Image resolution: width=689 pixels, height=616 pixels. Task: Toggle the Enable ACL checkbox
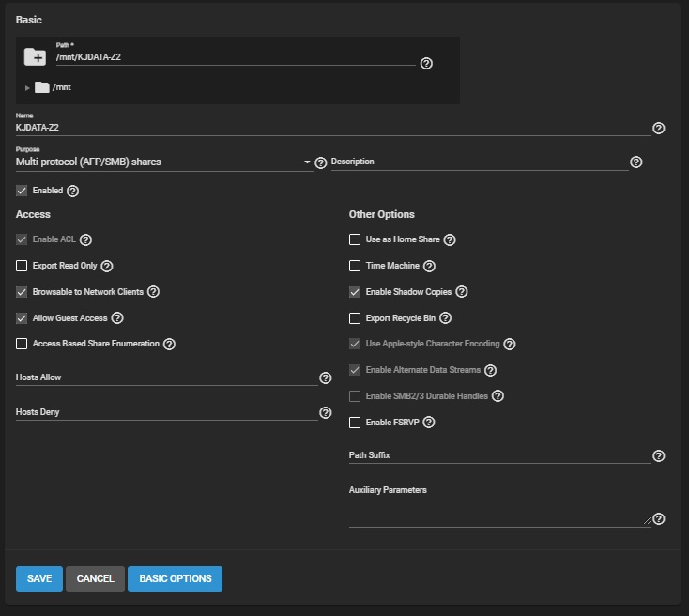pos(22,239)
